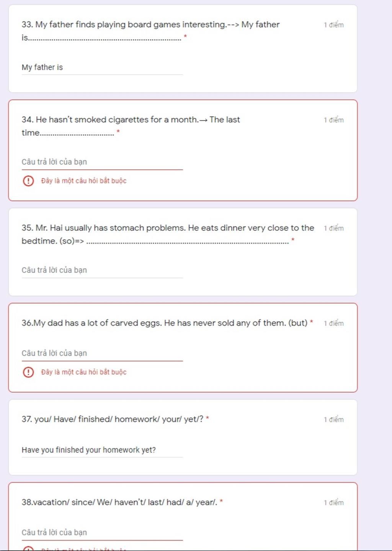Click the question 37 field with "Have you finished your homework yet?"
Viewport: 392px width, 551px height.
point(102,450)
